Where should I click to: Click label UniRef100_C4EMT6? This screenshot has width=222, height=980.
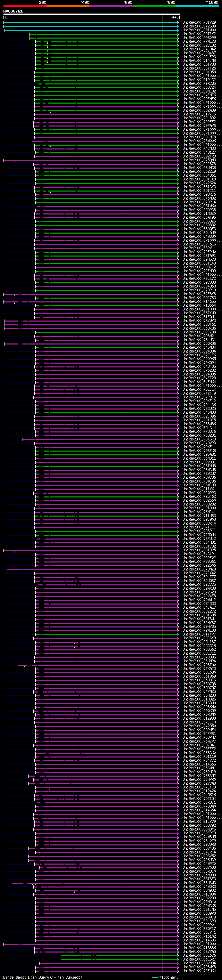199,95
